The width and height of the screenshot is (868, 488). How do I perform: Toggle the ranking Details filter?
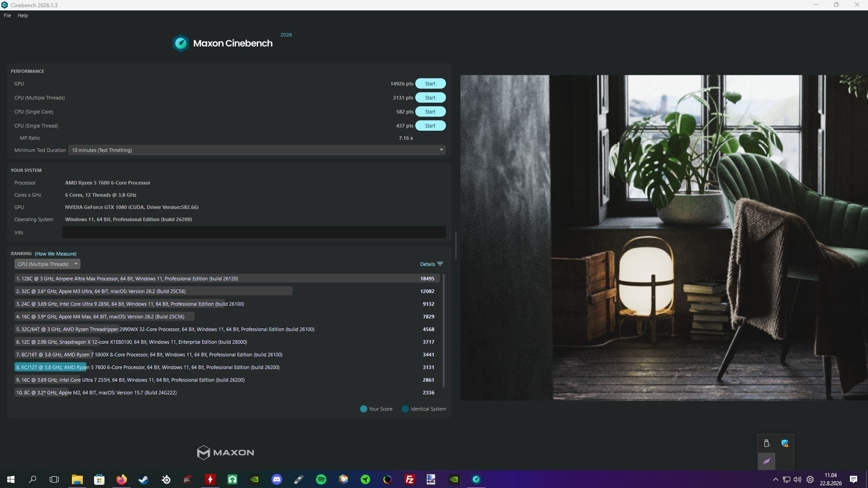point(432,264)
